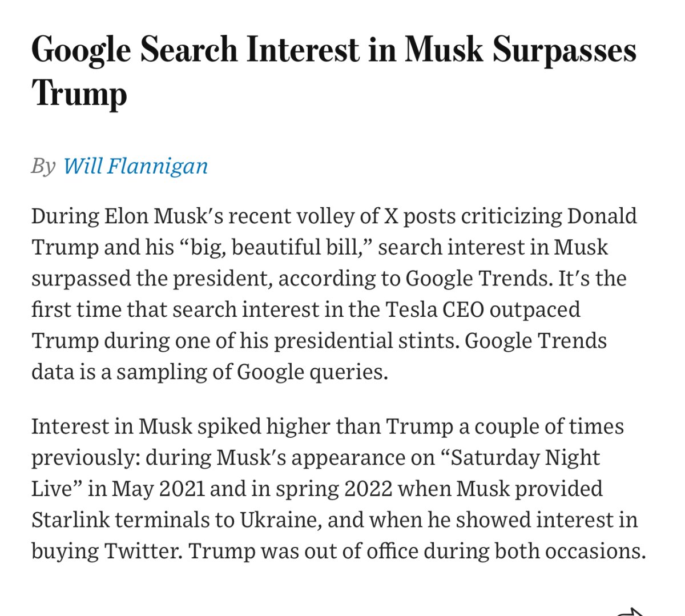Click the phrase 'Tesla CEO'
The height and width of the screenshot is (616, 685).
435,309
